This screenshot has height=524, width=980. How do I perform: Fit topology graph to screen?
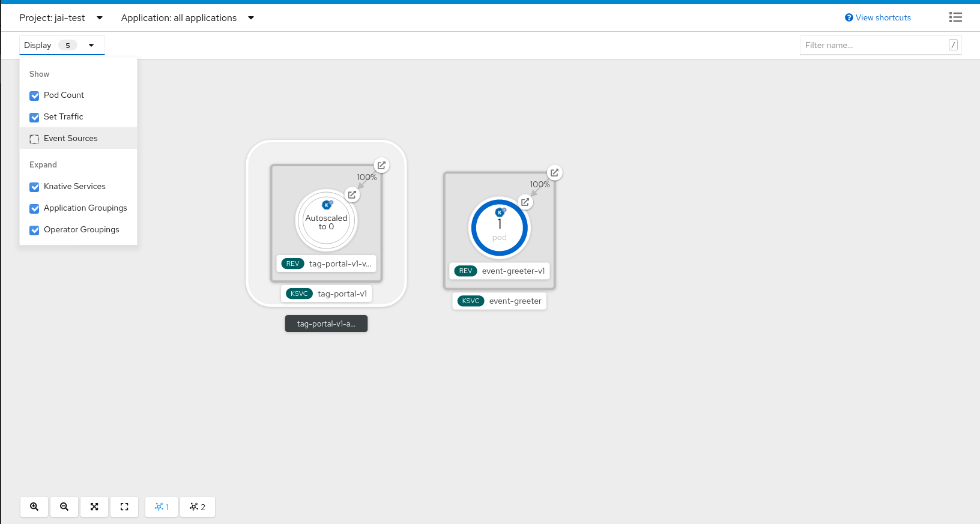click(x=94, y=507)
